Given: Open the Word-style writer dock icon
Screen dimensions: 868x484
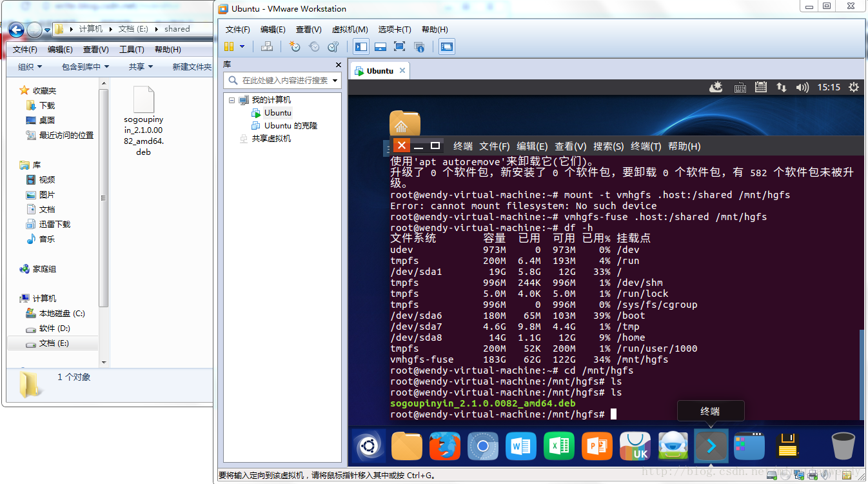Looking at the screenshot, I should [521, 446].
